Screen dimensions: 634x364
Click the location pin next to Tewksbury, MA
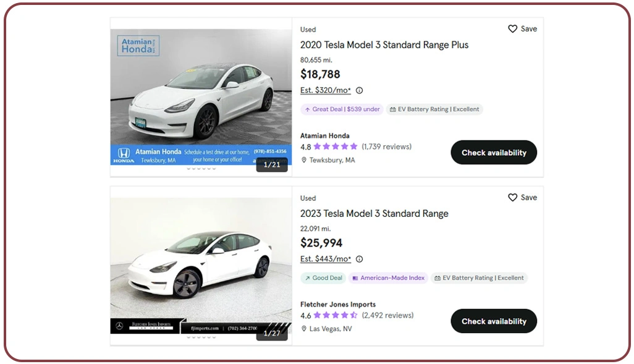pyautogui.click(x=304, y=159)
